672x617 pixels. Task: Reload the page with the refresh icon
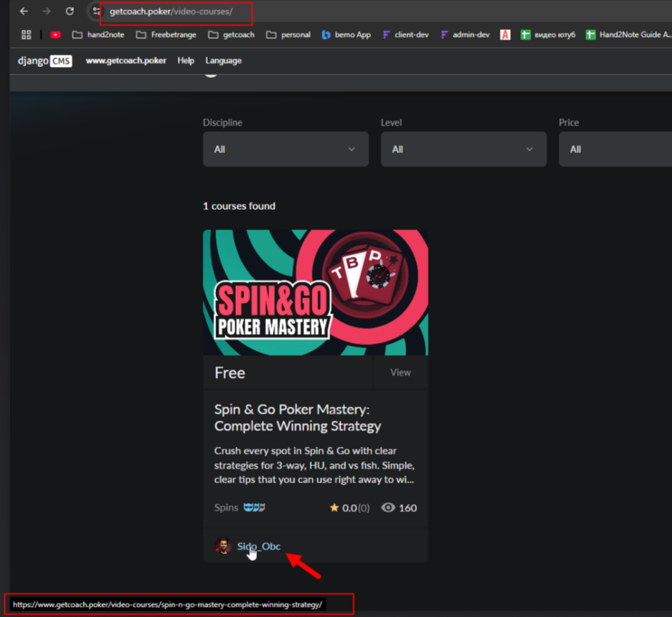pyautogui.click(x=69, y=12)
